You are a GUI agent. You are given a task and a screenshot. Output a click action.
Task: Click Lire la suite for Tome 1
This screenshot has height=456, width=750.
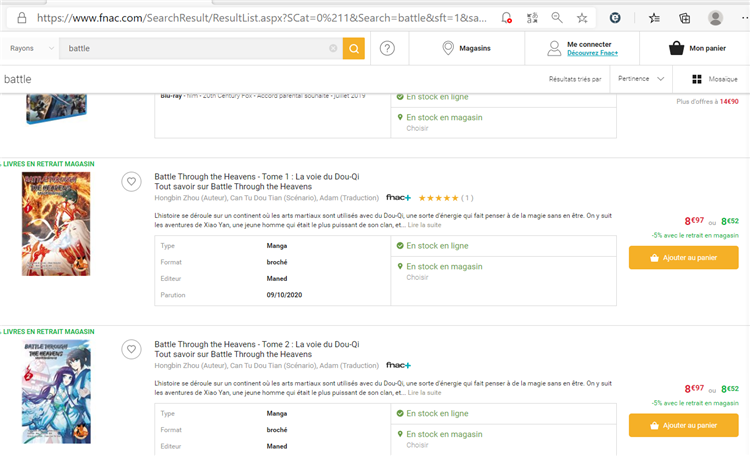424,225
